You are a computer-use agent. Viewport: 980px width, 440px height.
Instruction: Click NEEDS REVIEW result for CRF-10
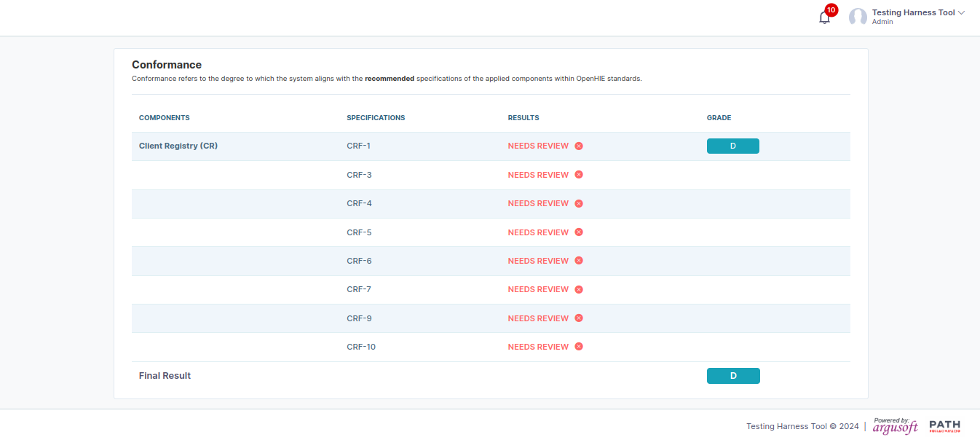pos(538,347)
